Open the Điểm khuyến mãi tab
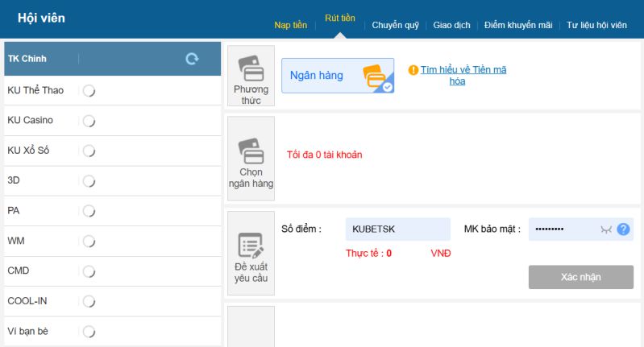644x347 pixels. point(518,25)
